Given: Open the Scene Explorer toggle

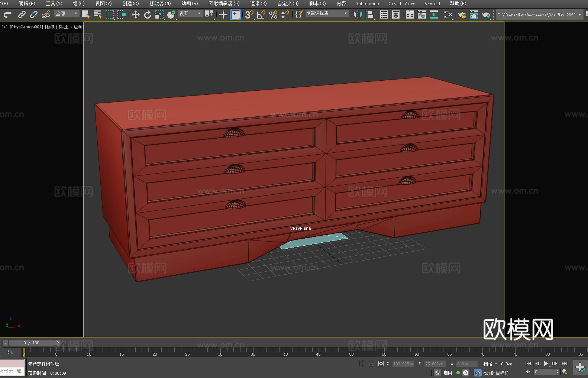Looking at the screenshot, I should coord(384,14).
